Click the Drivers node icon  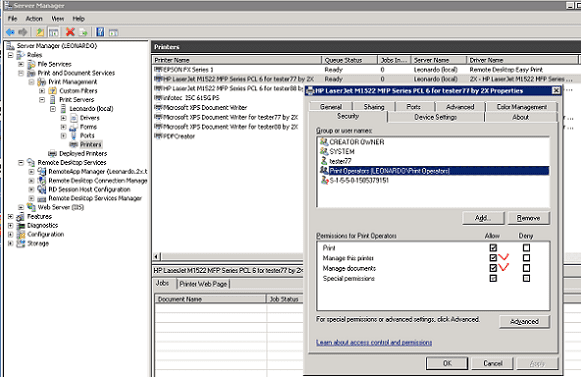coord(74,118)
